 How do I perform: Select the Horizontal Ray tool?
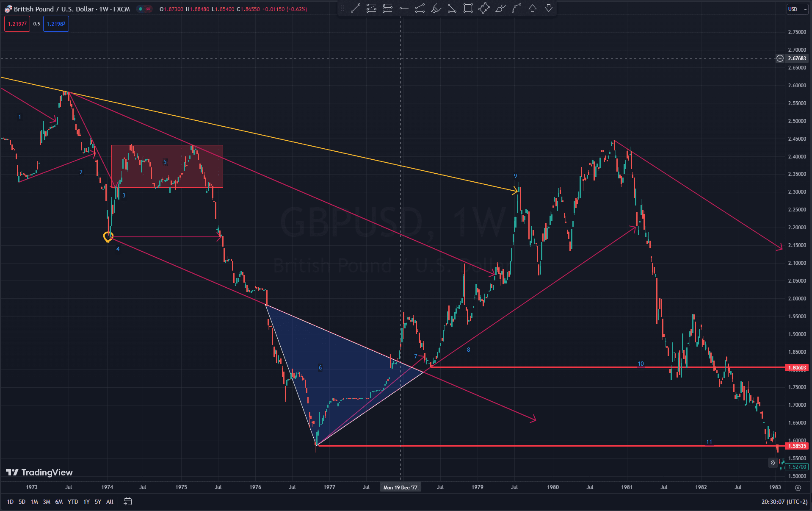(x=404, y=8)
